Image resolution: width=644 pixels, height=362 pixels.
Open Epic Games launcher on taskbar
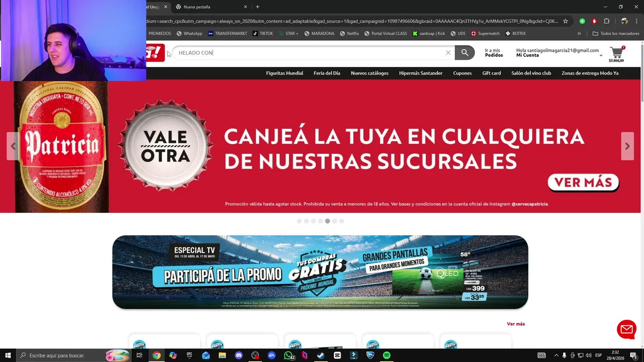click(x=189, y=355)
